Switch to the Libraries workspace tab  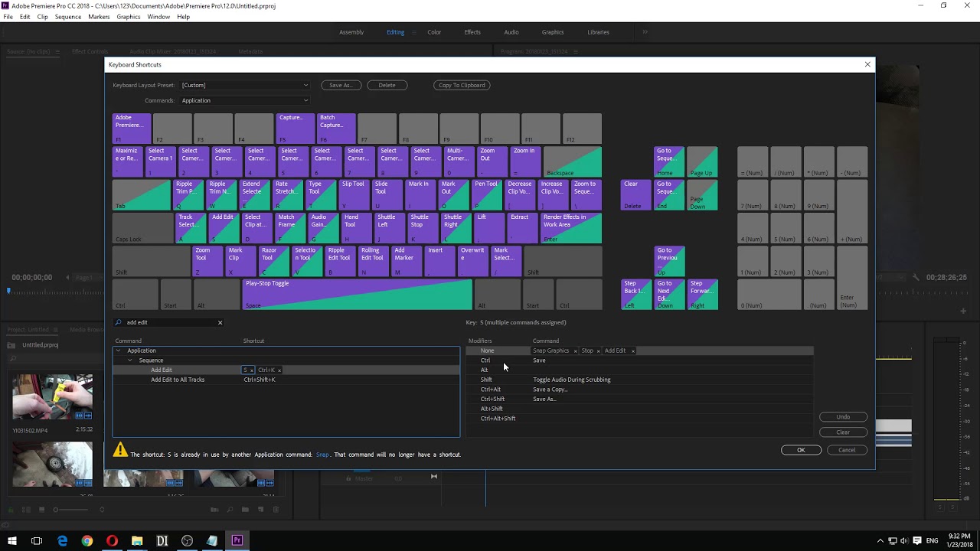(x=599, y=32)
